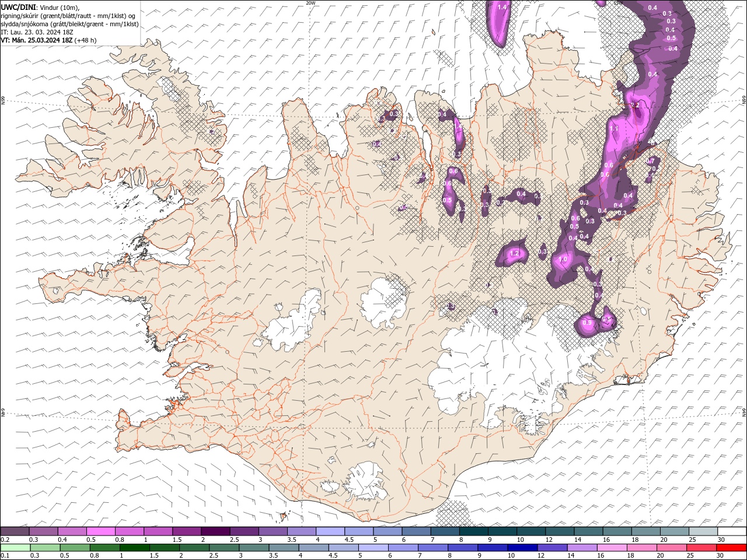
Task: Click the 20W longitude label
Action: click(310, 3)
